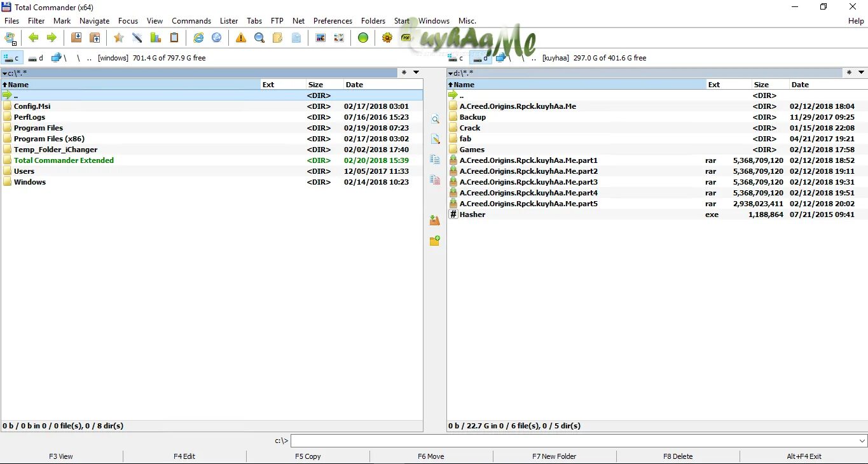The height and width of the screenshot is (464, 868).
Task: Click the F5 Copy button
Action: click(x=308, y=456)
